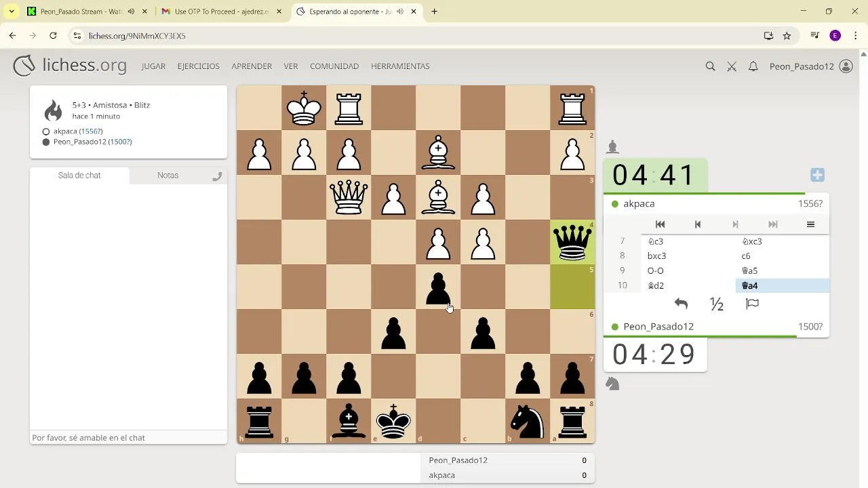868x488 pixels.
Task: Step forward one move
Action: [x=735, y=224]
